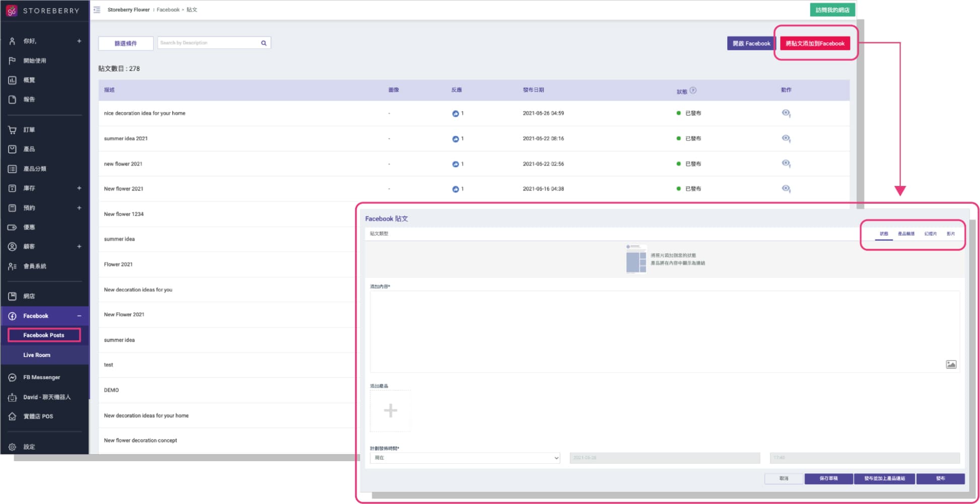The height and width of the screenshot is (504, 980).
Task: Click 'New flower decoration concept' row
Action: [x=227, y=441]
